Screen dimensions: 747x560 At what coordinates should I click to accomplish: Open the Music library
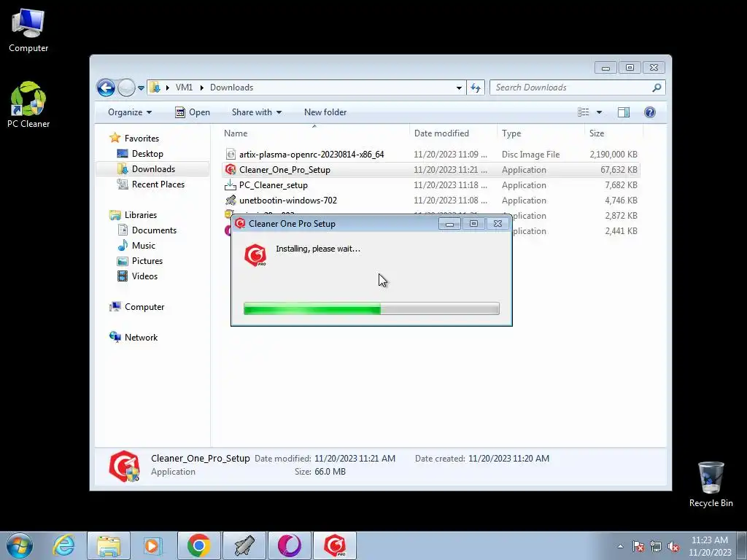(144, 245)
